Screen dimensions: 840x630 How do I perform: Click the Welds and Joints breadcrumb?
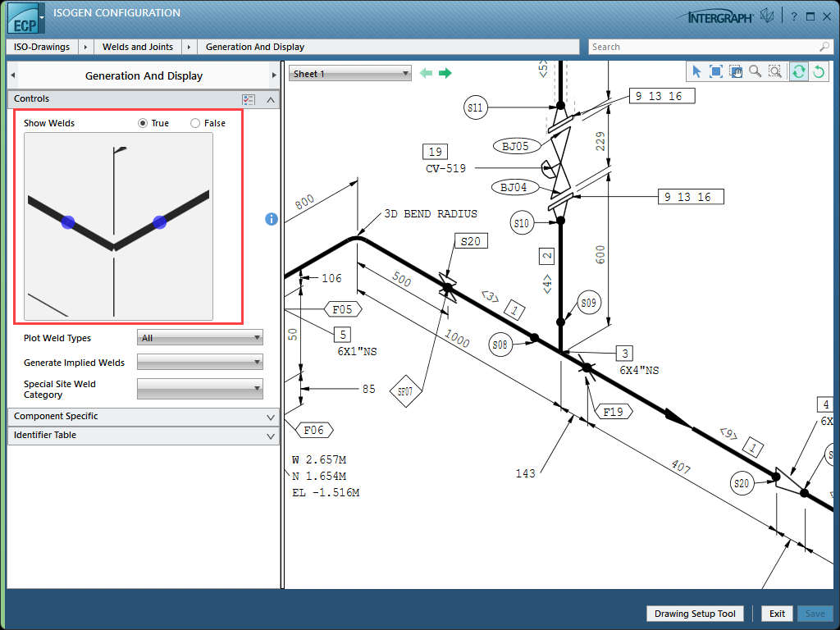pyautogui.click(x=137, y=47)
